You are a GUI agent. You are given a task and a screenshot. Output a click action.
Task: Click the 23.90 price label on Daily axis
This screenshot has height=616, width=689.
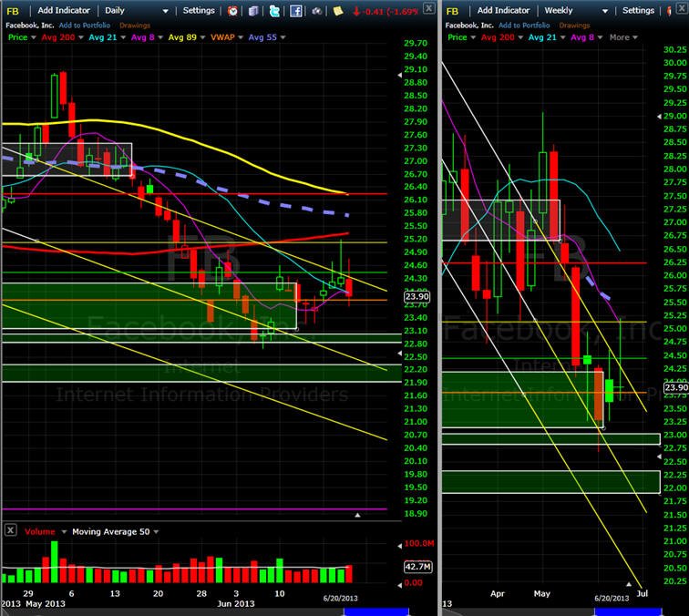point(416,297)
